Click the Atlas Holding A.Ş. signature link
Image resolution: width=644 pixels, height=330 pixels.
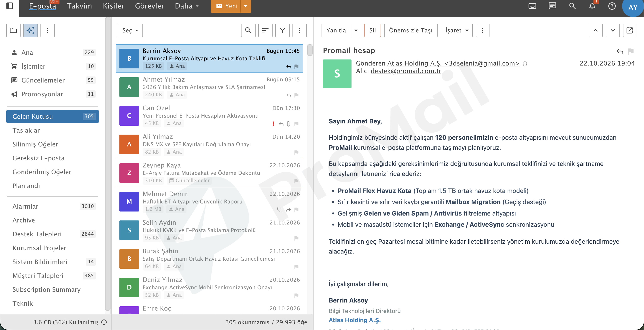[x=354, y=320]
